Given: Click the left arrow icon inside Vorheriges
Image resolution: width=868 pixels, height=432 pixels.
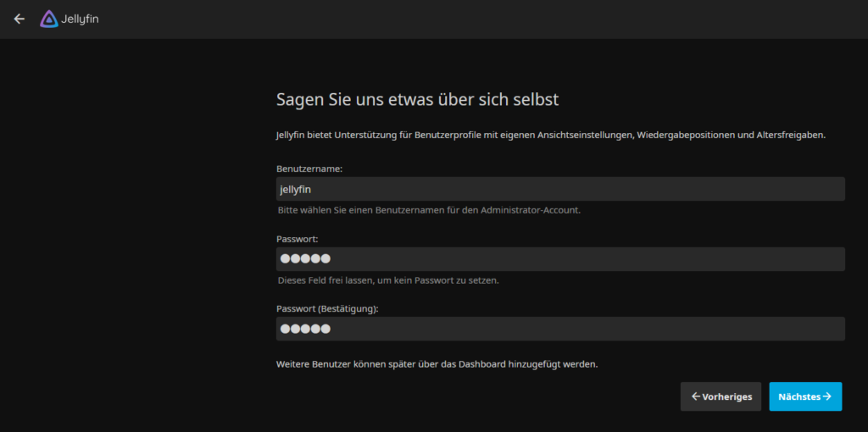Looking at the screenshot, I should [x=696, y=396].
